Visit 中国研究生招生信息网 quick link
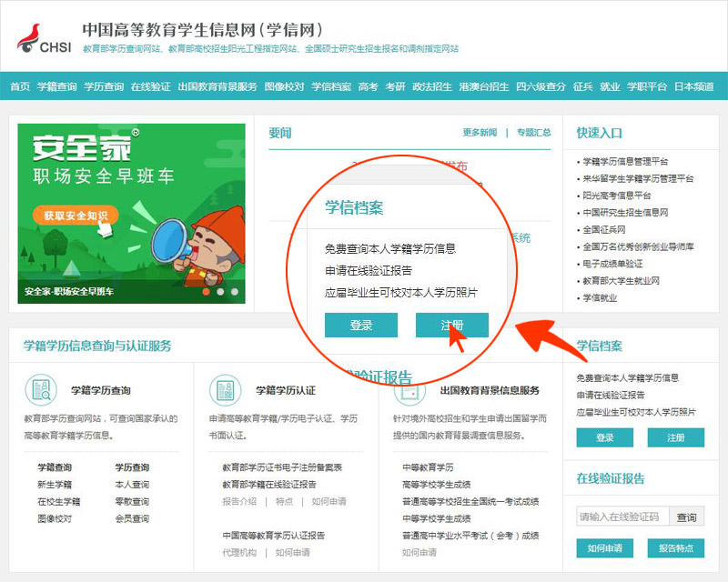 click(625, 213)
